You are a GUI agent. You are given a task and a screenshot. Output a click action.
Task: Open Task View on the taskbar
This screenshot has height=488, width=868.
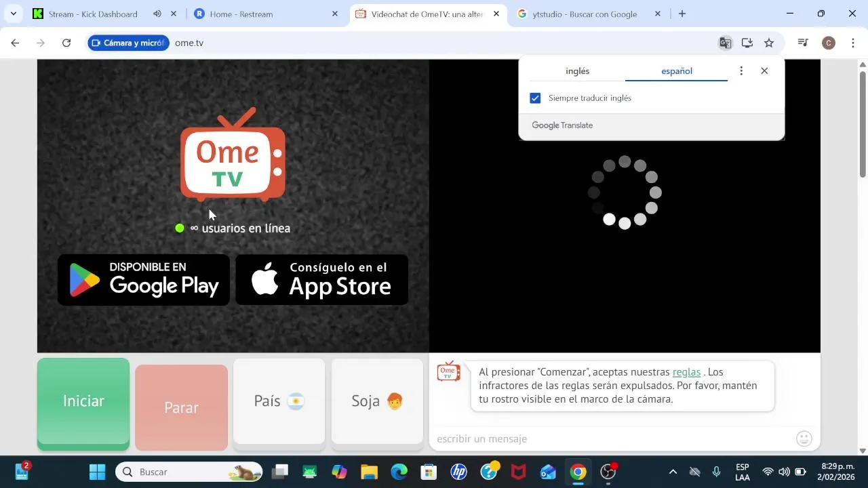click(279, 472)
